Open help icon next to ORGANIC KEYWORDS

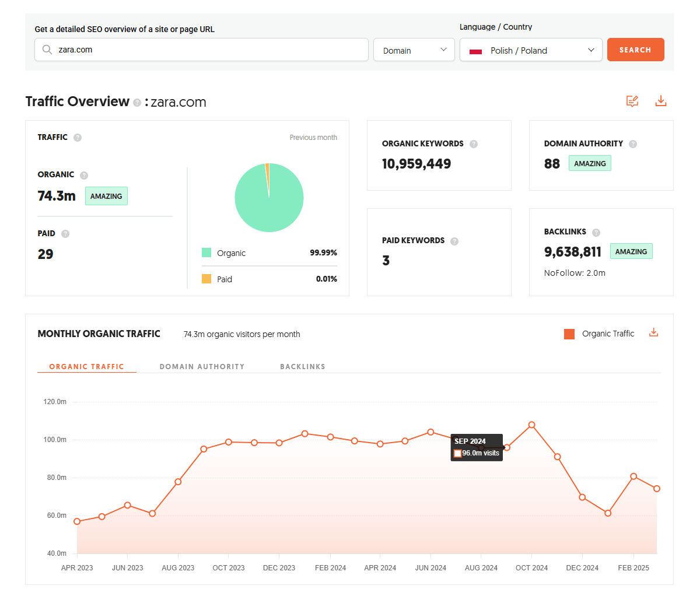click(x=474, y=144)
